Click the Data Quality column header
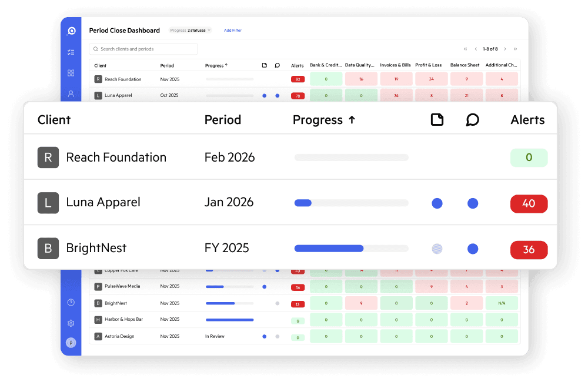 coord(360,65)
